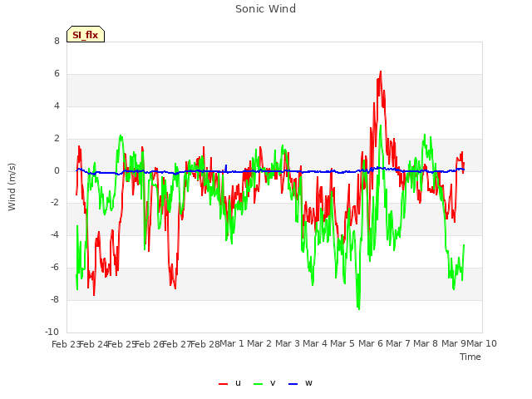The image size is (532, 399).
Task: Click the Feb 28 x-axis label
Action: [x=204, y=344]
